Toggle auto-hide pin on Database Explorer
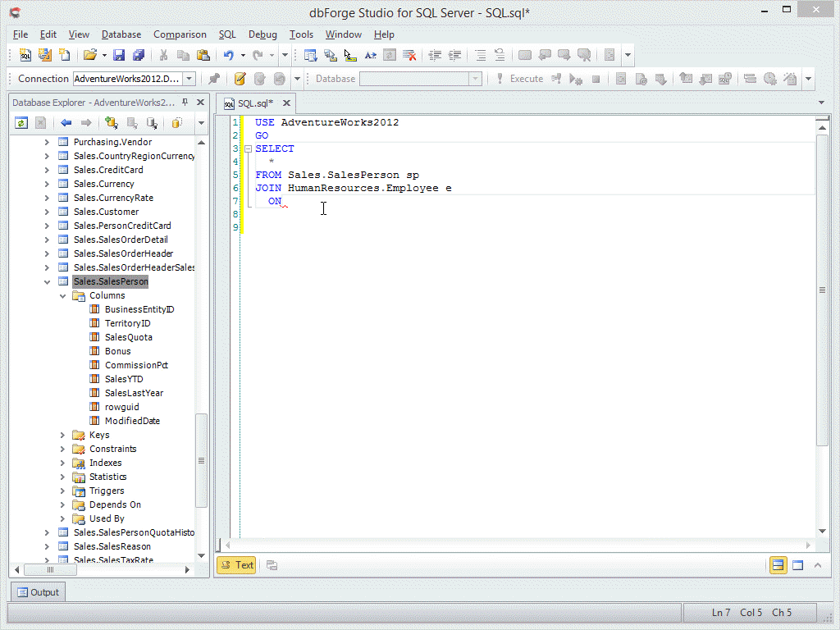 [185, 103]
